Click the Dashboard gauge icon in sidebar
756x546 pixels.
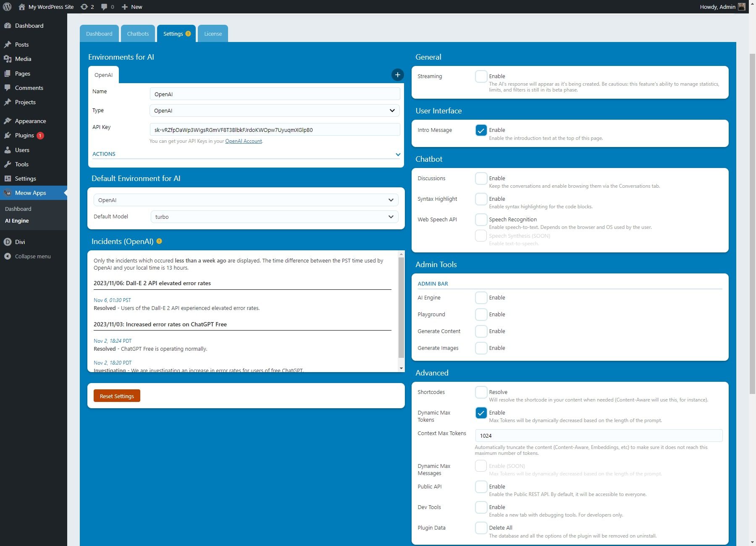(x=8, y=26)
